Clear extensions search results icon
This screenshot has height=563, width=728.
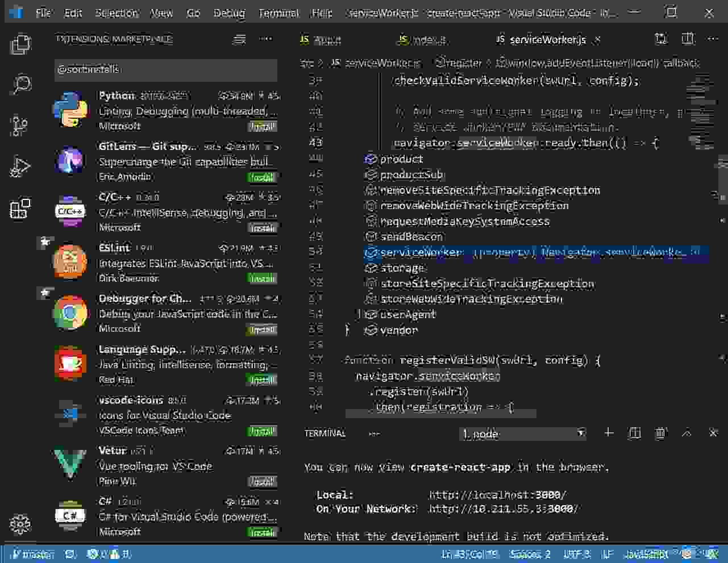(x=240, y=39)
